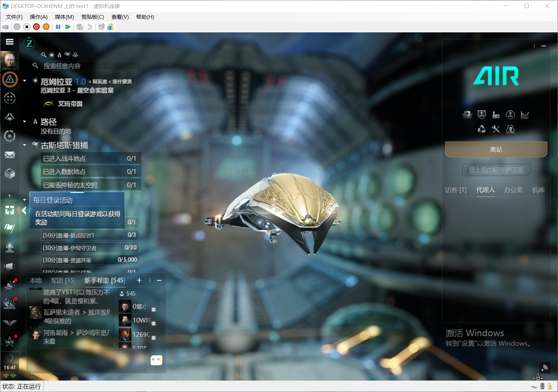The height and width of the screenshot is (392, 558).
Task: Click the green Z skill-points icon
Action: click(29, 43)
